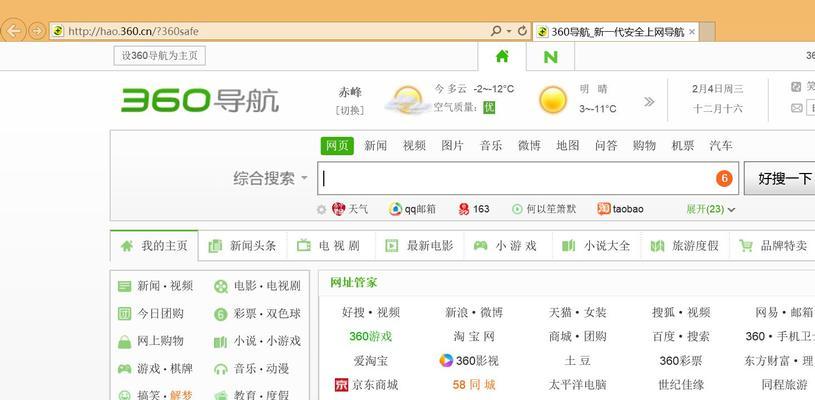
Task: Open the 综合搜索 engine dropdown
Action: point(270,179)
